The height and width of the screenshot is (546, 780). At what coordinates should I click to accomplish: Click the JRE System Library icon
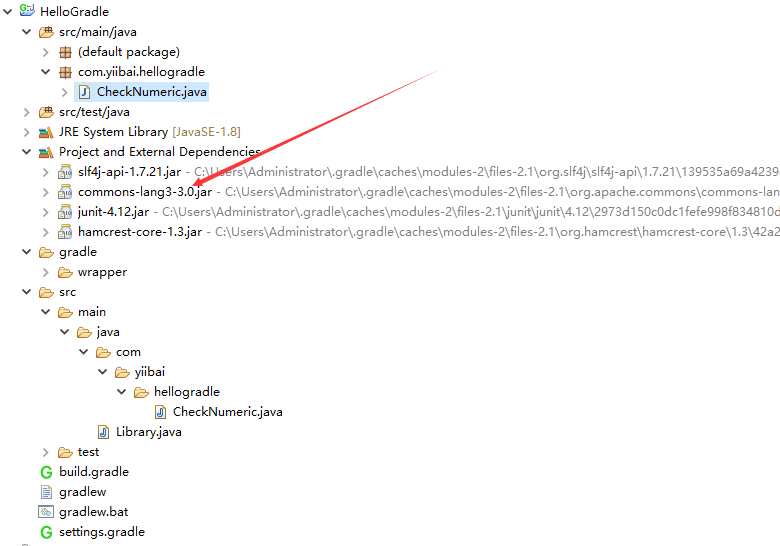click(x=46, y=132)
